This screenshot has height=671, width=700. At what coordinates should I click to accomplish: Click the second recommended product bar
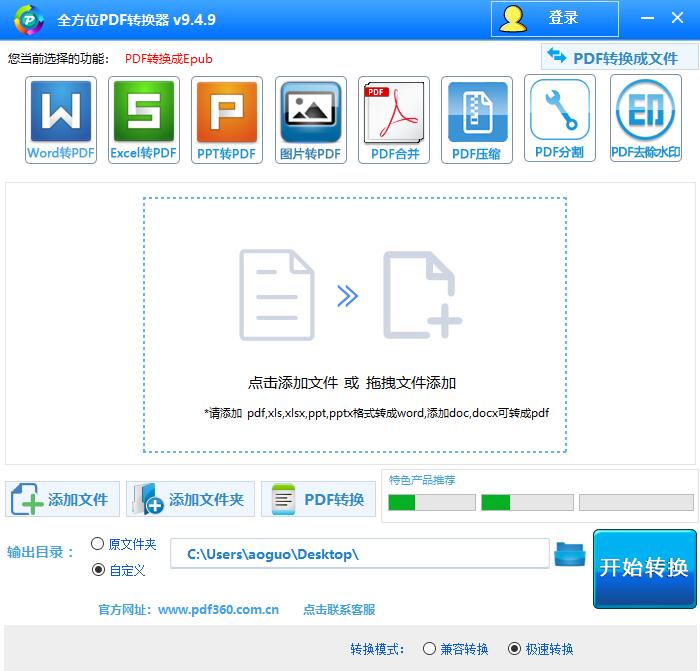(527, 502)
